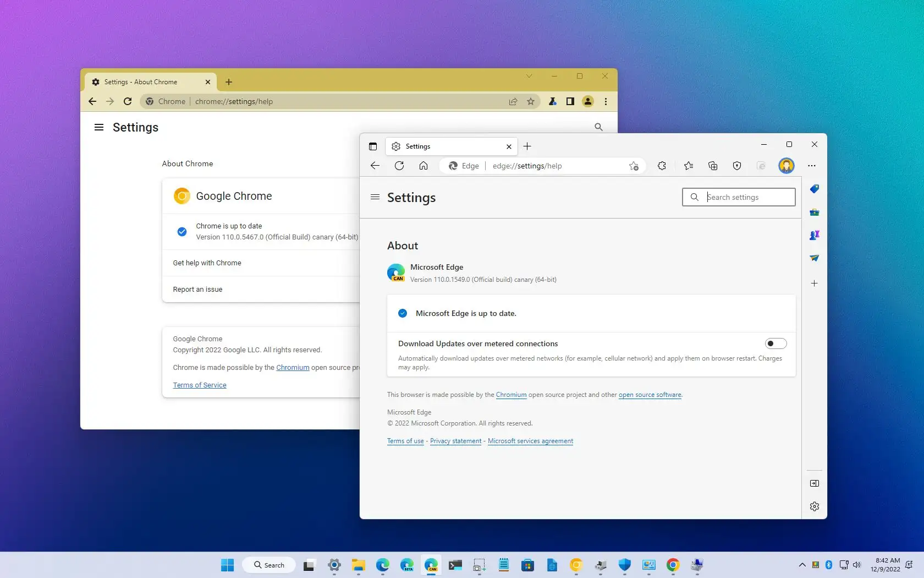Open the Chromium open source project link
The image size is (924, 578).
[x=511, y=395]
